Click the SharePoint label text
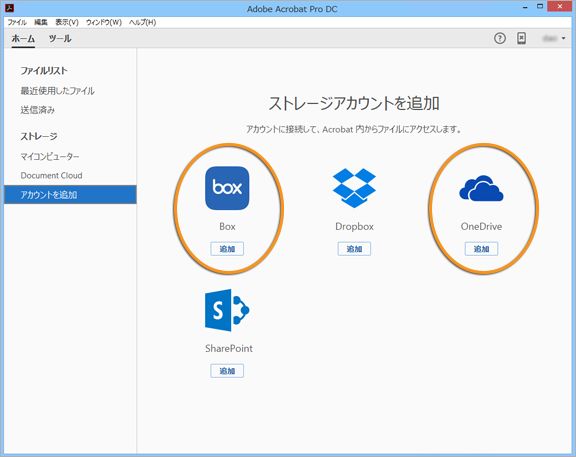The width and height of the screenshot is (576, 457). (x=228, y=348)
